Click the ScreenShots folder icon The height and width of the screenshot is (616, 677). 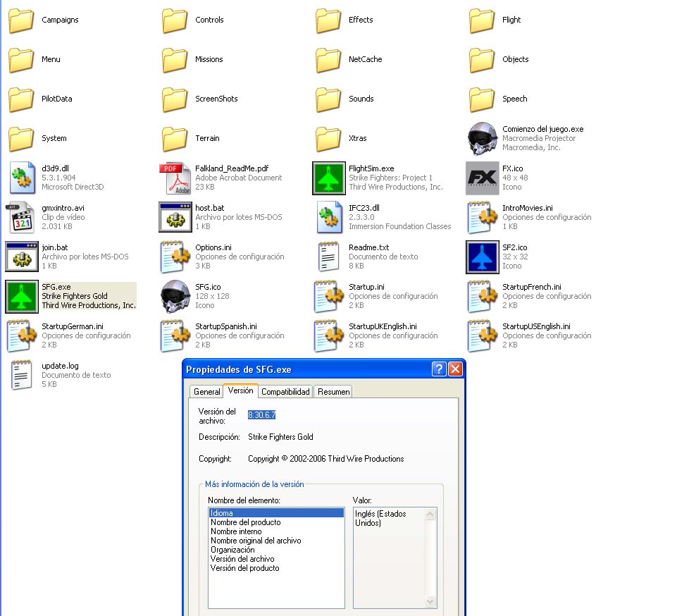click(x=175, y=99)
